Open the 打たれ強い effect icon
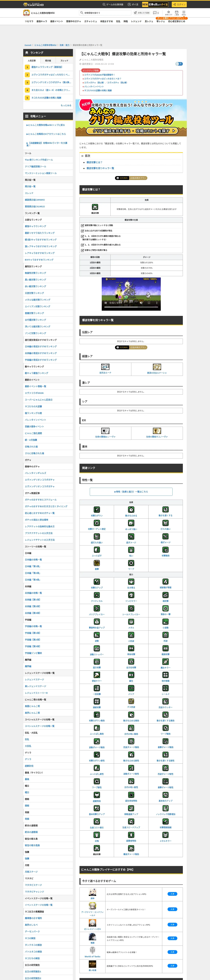210x980 pixels. 165,523
